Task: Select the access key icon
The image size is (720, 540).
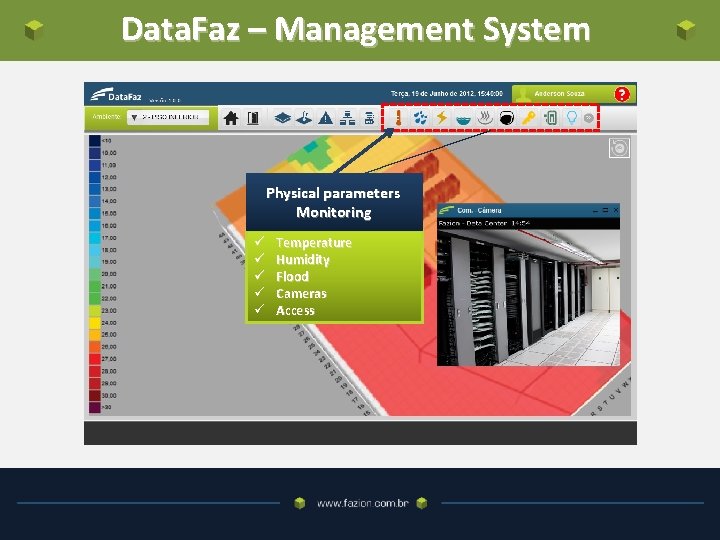Action: click(x=529, y=118)
